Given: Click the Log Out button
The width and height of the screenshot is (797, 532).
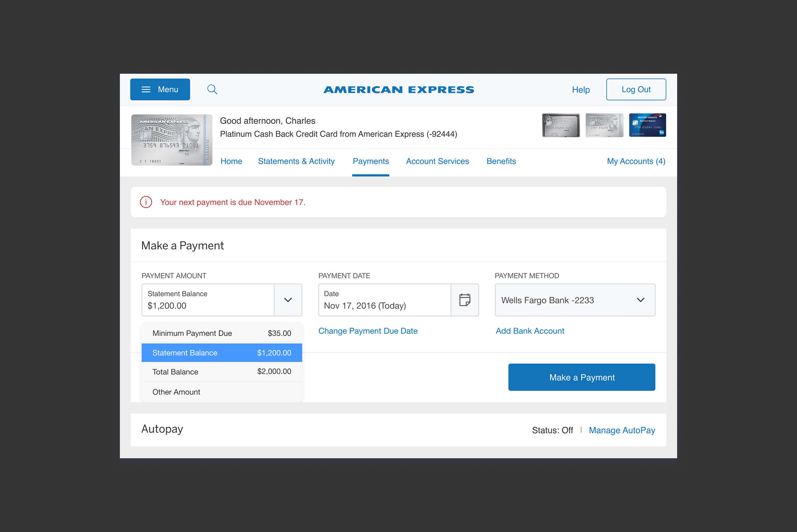Looking at the screenshot, I should point(636,90).
